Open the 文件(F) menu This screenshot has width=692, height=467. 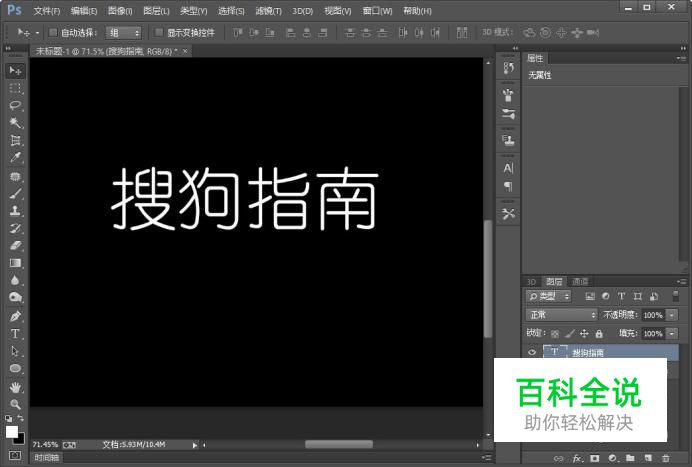click(x=47, y=11)
